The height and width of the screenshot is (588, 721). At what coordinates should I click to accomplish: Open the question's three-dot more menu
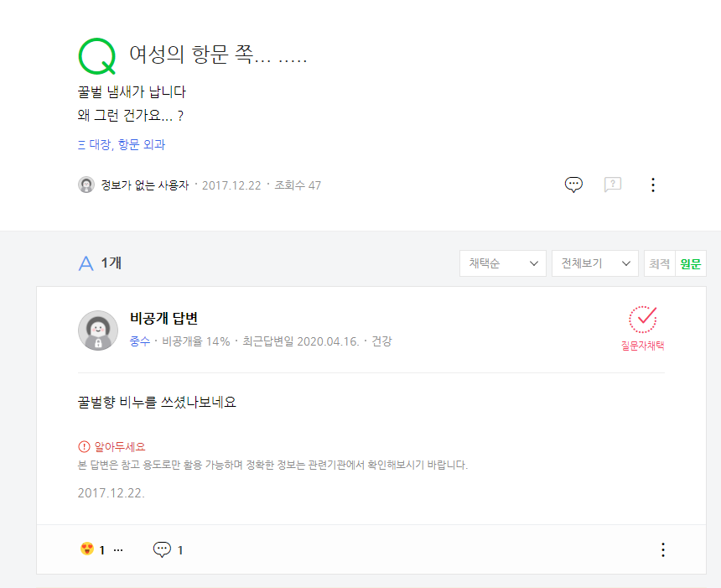click(x=653, y=185)
